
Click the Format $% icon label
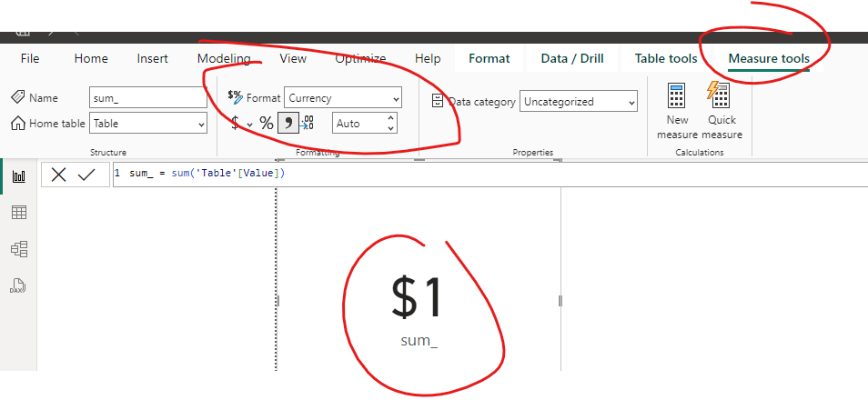236,97
